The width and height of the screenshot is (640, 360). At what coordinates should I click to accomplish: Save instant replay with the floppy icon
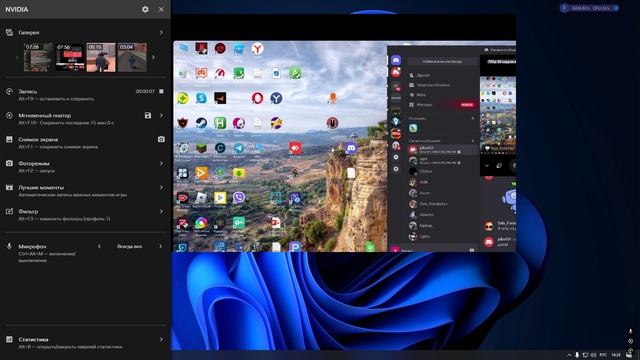[148, 116]
